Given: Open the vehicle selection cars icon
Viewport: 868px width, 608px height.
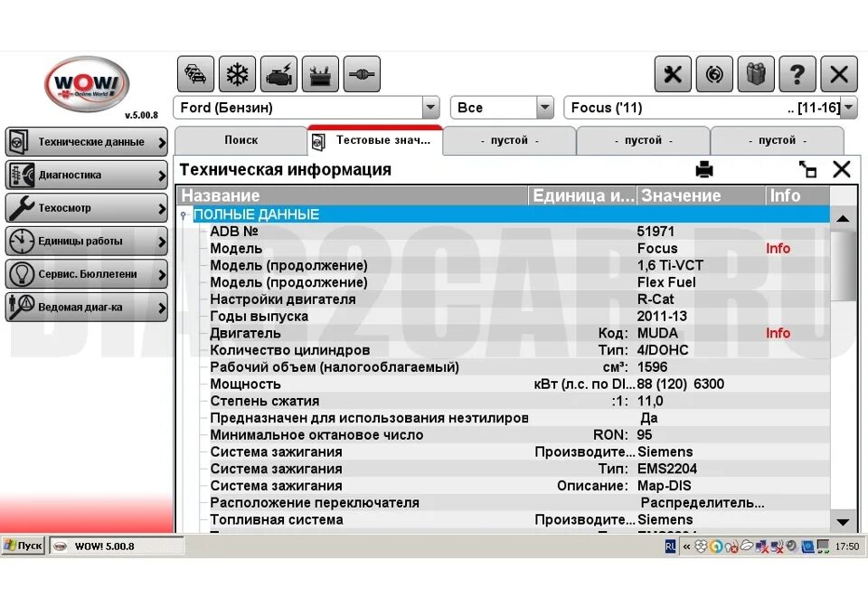Looking at the screenshot, I should [195, 74].
